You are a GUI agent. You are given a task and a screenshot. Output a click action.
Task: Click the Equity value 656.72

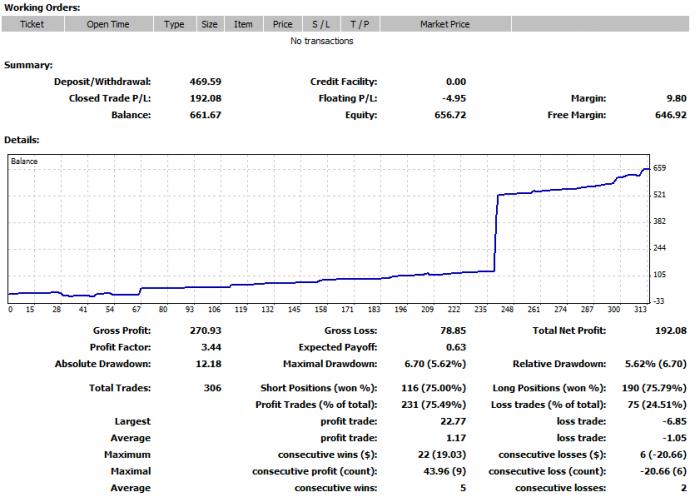point(450,115)
